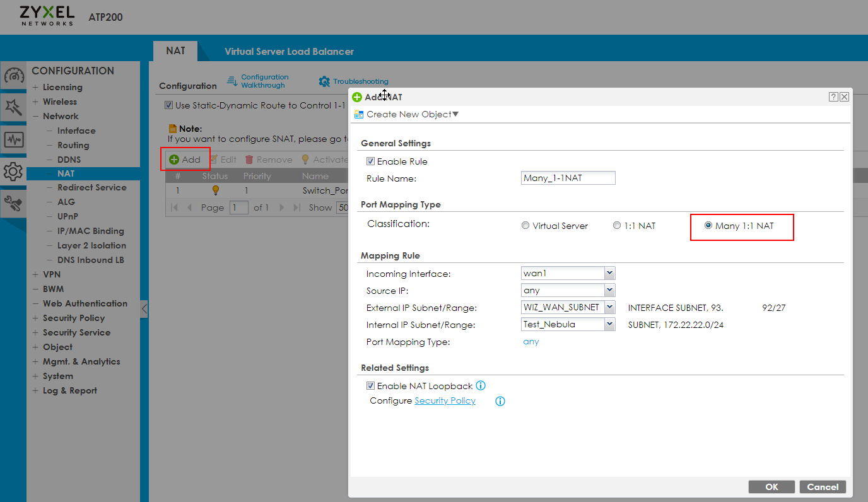
Task: Open the dashboard gauge icon in sidebar
Action: tap(14, 76)
